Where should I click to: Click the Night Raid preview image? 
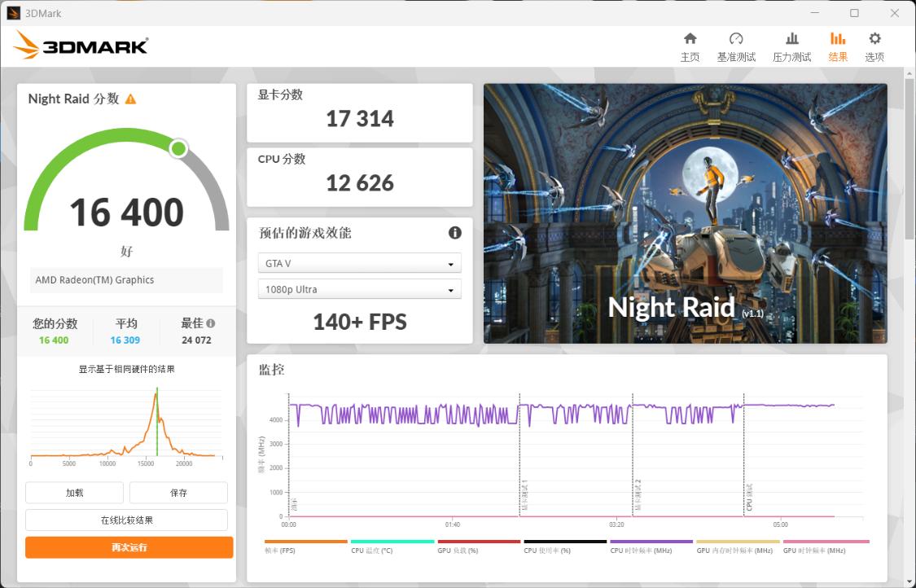tap(686, 213)
